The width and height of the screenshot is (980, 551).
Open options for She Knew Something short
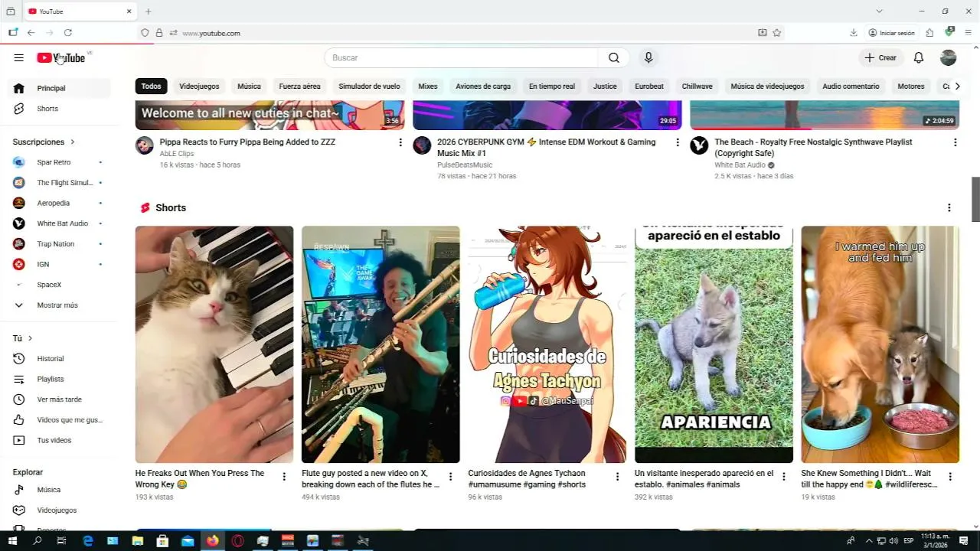point(950,477)
